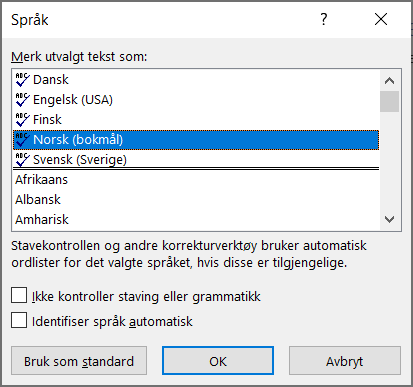Click the language list scroll down arrow
This screenshot has height=387, width=413.
point(389,219)
